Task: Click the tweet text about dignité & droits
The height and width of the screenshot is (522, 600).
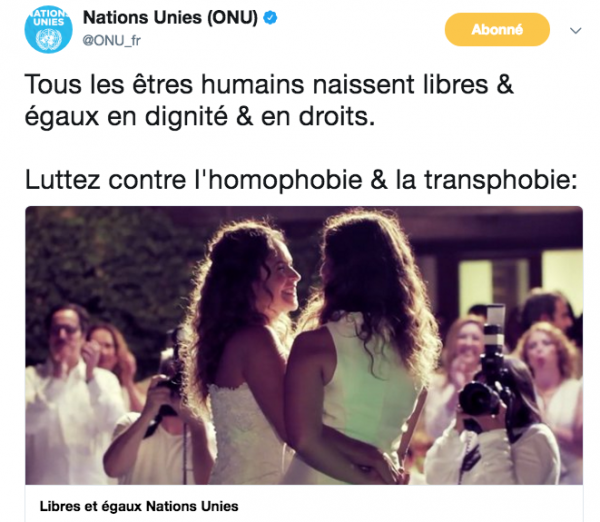Action: [x=269, y=100]
